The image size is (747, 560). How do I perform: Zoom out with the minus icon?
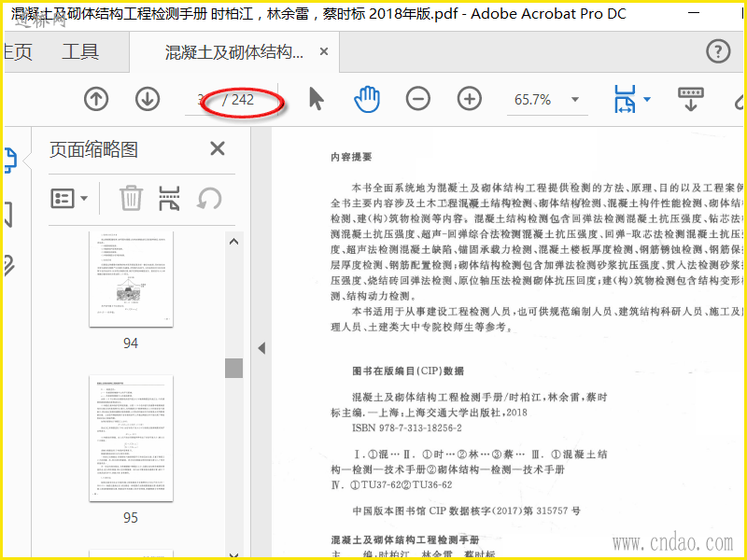click(x=418, y=100)
